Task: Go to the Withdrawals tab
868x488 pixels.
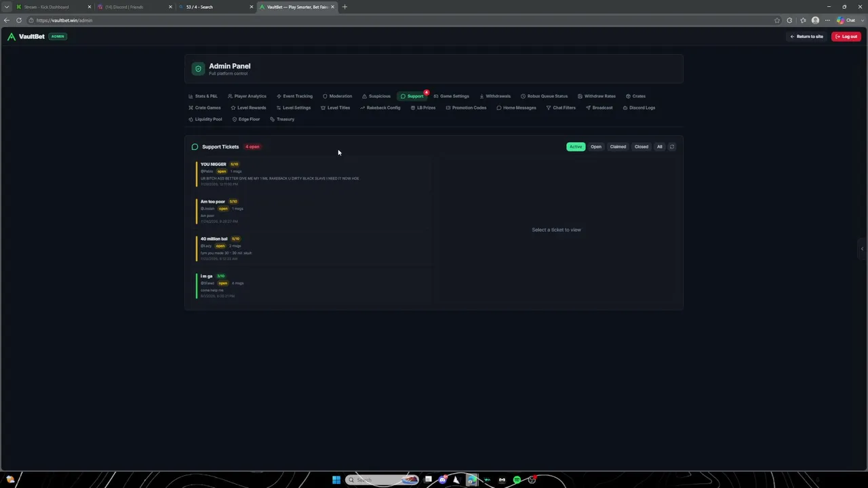Action: click(x=495, y=96)
